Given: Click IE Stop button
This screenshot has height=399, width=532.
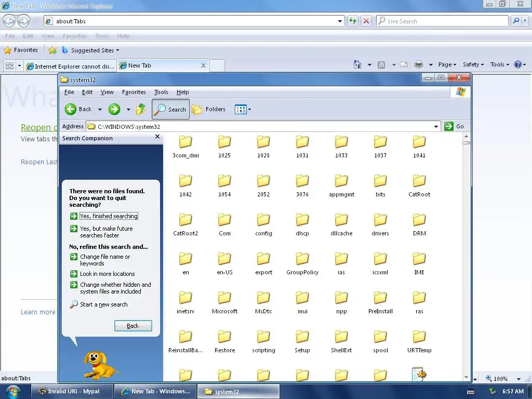Looking at the screenshot, I should coord(366,21).
